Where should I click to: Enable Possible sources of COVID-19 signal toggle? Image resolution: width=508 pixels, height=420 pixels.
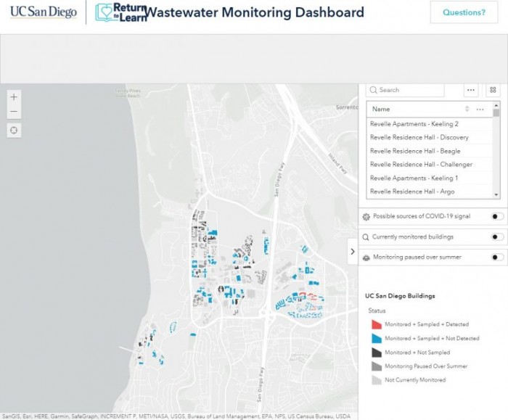click(497, 216)
